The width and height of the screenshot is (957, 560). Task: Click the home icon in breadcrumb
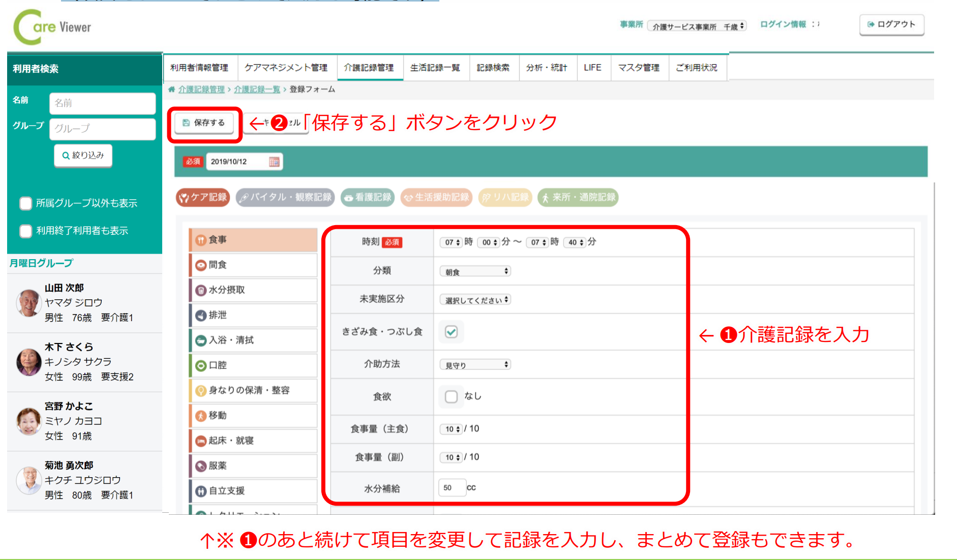point(172,89)
